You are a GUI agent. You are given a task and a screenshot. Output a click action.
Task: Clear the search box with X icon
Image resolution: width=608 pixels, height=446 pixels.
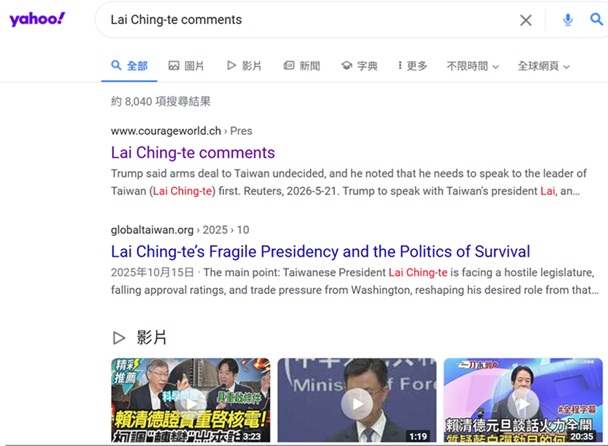526,20
